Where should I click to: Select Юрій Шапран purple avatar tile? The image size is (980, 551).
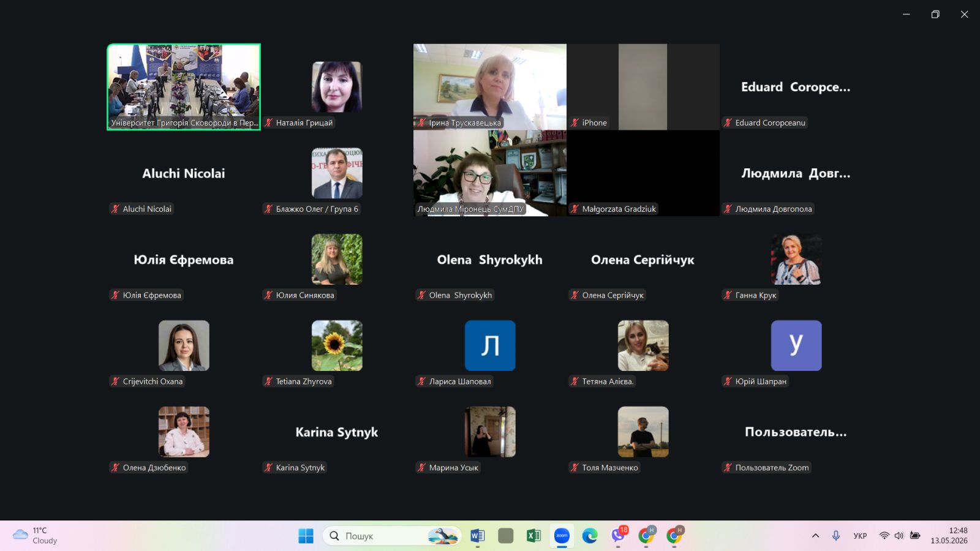(796, 345)
